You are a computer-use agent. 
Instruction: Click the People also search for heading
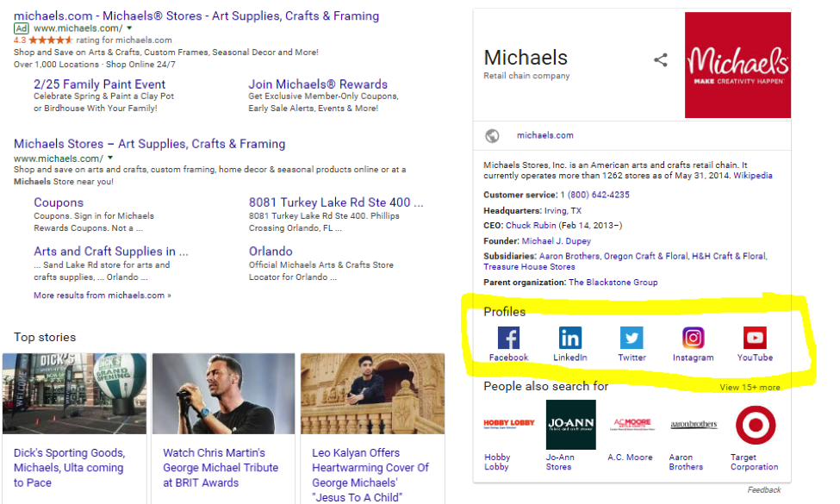pyautogui.click(x=546, y=386)
